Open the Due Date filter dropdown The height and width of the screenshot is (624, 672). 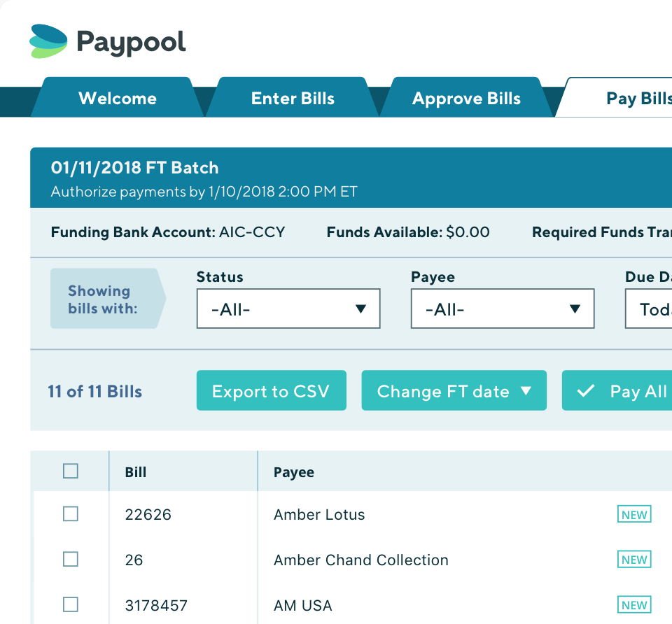click(x=651, y=309)
